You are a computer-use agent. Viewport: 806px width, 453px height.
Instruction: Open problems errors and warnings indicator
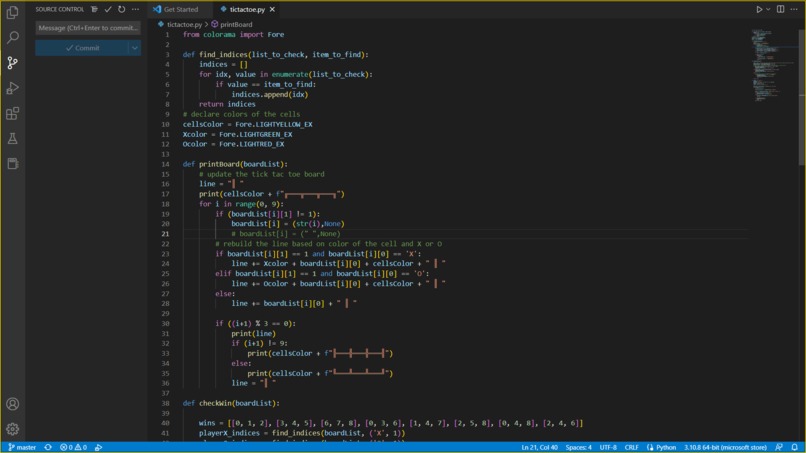tap(74, 447)
